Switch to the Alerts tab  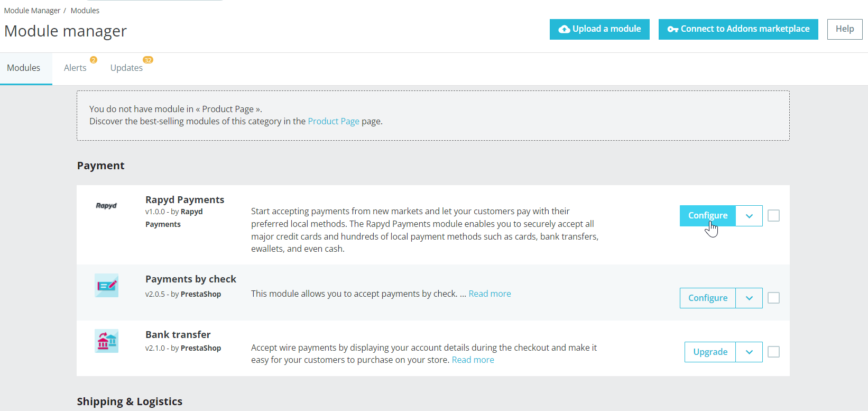pyautogui.click(x=75, y=68)
